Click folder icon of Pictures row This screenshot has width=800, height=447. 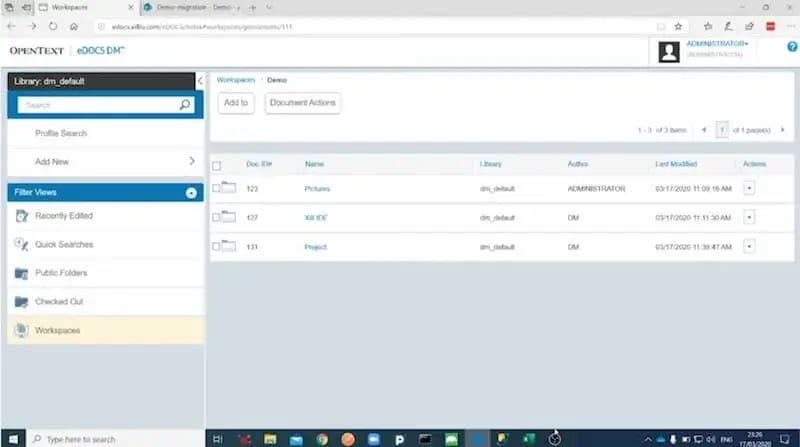click(x=229, y=187)
